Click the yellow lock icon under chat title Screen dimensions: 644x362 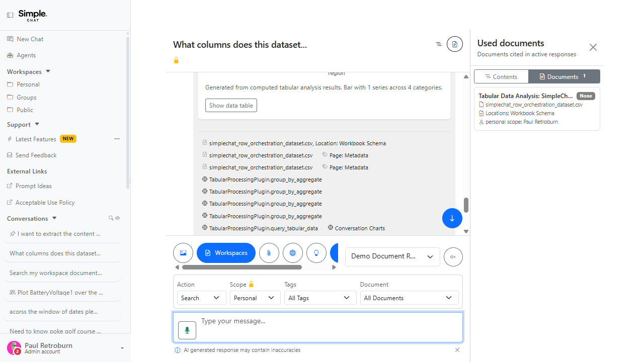(176, 60)
